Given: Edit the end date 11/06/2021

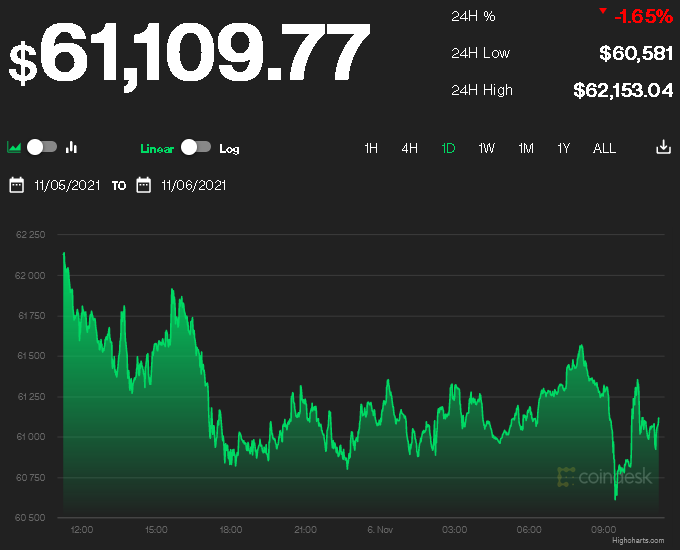Looking at the screenshot, I should click(x=193, y=186).
